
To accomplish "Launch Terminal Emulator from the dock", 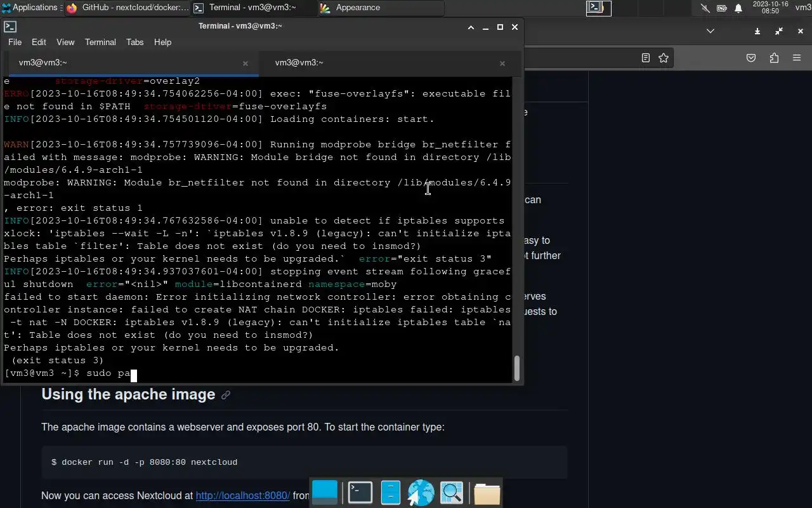I will pyautogui.click(x=360, y=493).
